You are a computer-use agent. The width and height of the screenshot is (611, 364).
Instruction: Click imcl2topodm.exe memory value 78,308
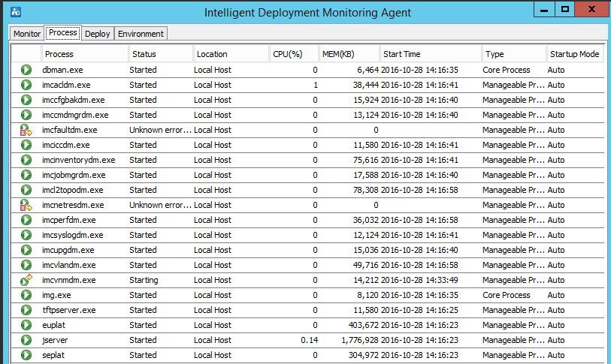pyautogui.click(x=365, y=190)
